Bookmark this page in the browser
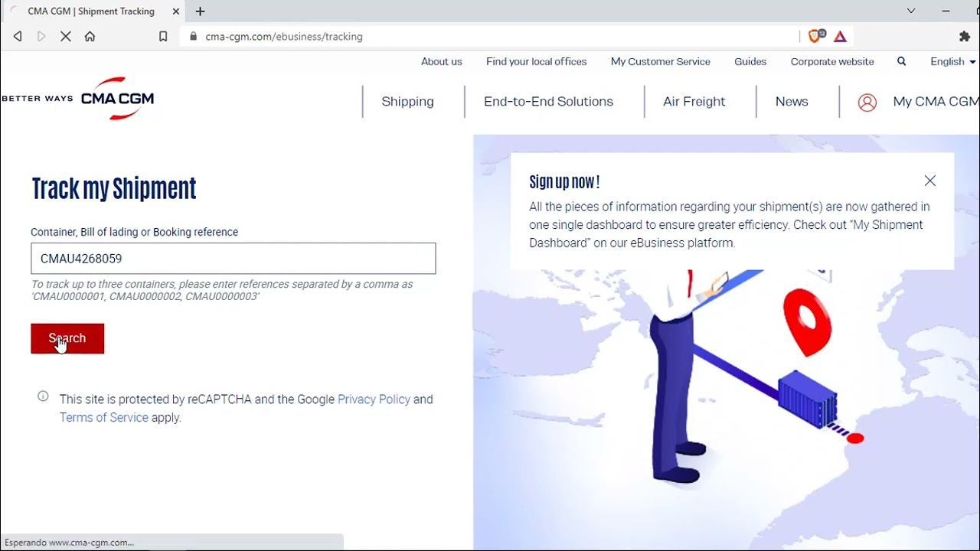This screenshot has width=980, height=551. (163, 36)
